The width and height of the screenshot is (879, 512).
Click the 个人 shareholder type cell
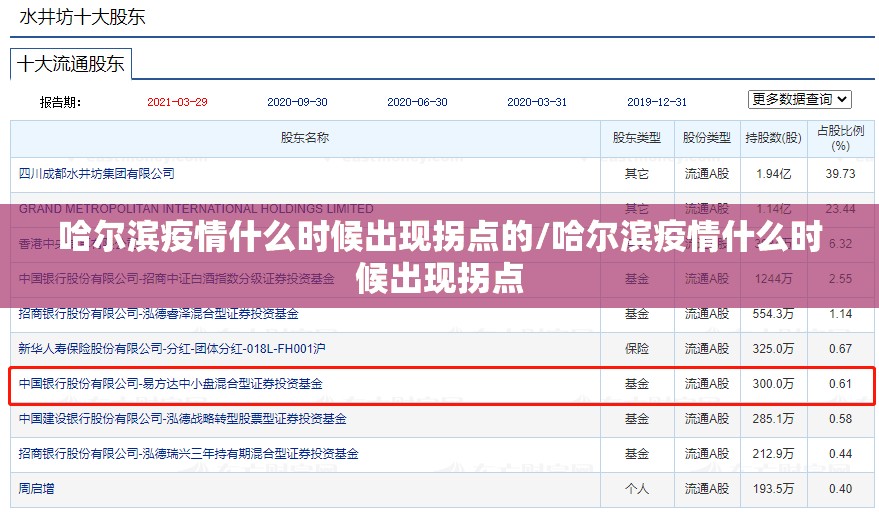click(x=637, y=488)
